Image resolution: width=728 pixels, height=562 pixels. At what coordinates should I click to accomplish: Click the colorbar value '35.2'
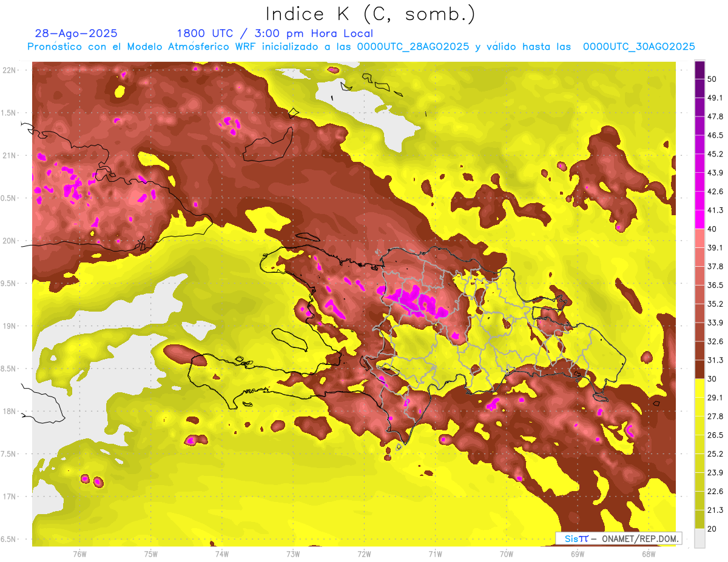pos(715,304)
